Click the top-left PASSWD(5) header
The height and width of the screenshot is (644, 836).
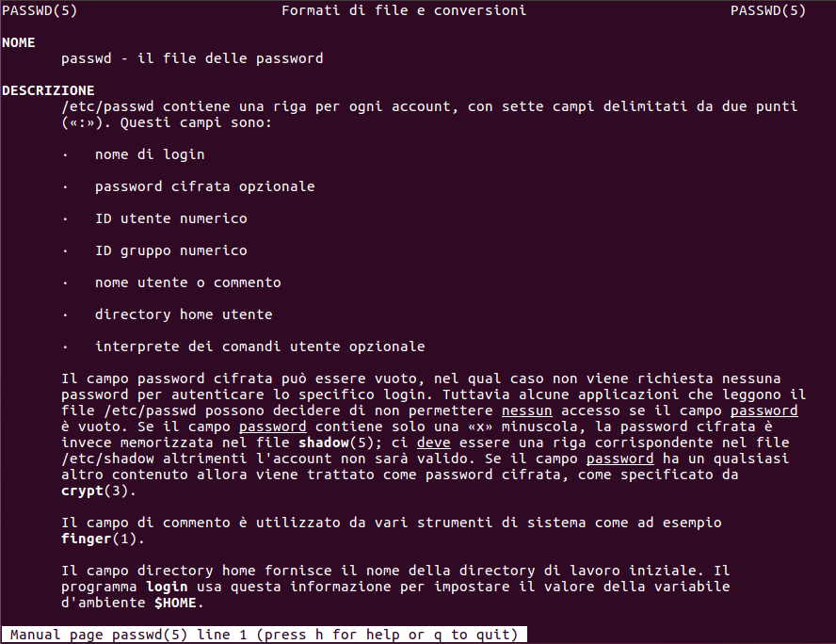tap(40, 10)
